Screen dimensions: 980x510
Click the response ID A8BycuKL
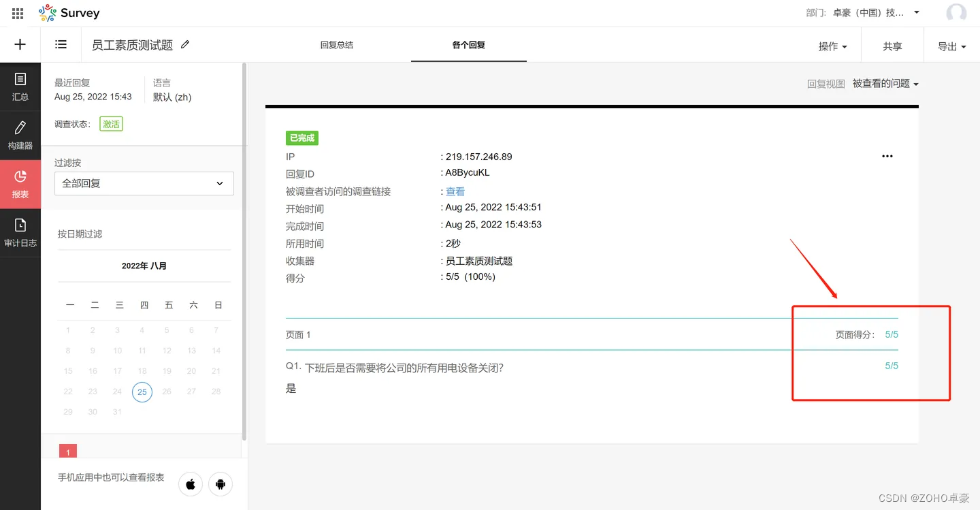point(468,173)
